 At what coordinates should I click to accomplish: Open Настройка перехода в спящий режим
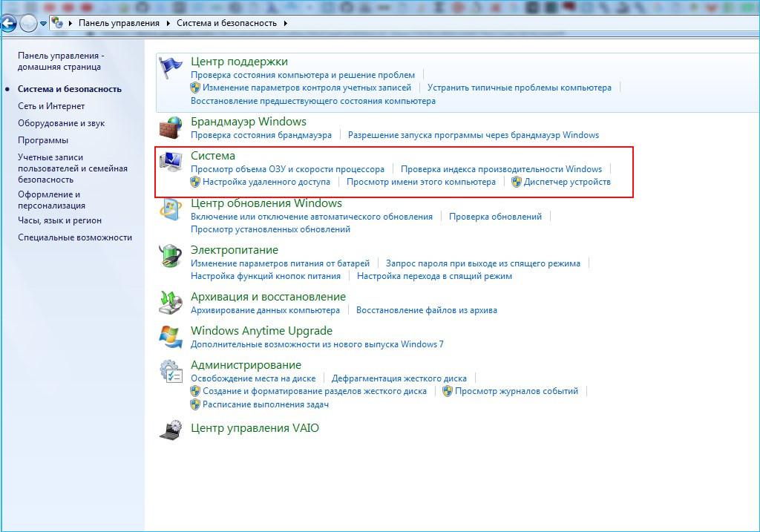pyautogui.click(x=433, y=276)
